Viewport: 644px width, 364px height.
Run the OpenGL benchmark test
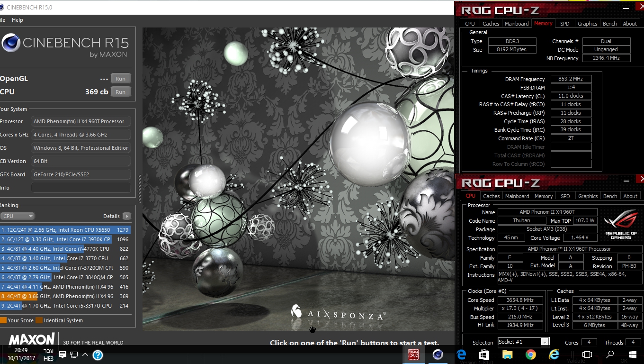[121, 79]
